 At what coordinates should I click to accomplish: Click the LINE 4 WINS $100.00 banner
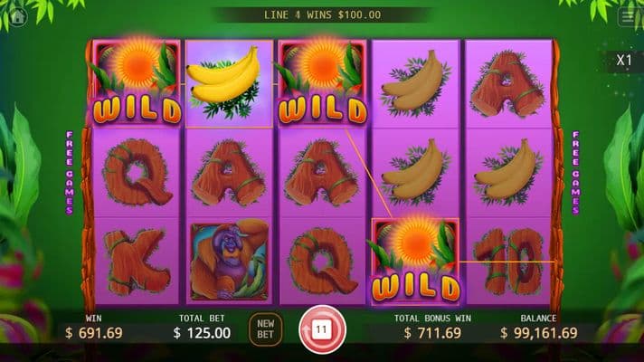[x=322, y=15]
